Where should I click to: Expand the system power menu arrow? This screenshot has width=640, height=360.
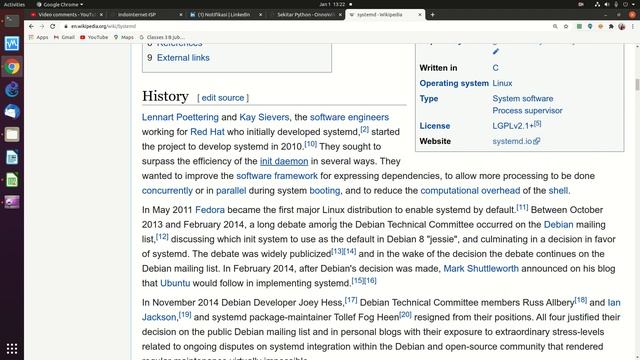633,4
